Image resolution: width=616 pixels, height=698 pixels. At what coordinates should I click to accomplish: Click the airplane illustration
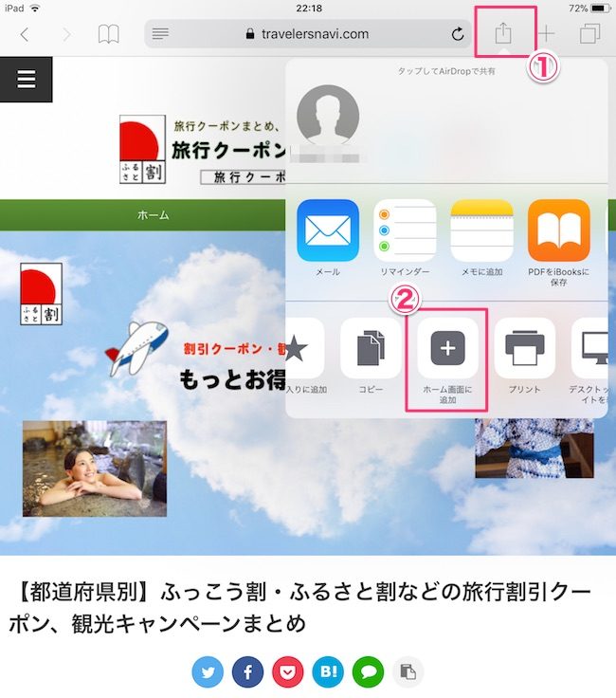(x=137, y=348)
